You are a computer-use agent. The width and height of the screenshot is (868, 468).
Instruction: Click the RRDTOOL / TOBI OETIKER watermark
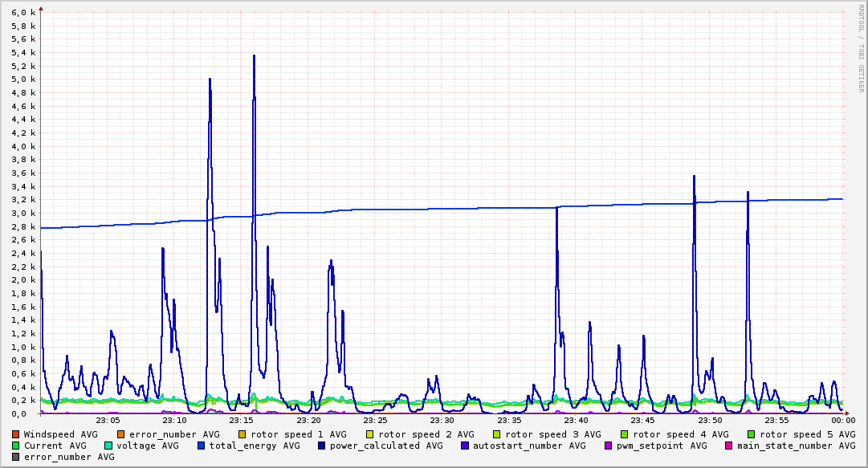862,48
